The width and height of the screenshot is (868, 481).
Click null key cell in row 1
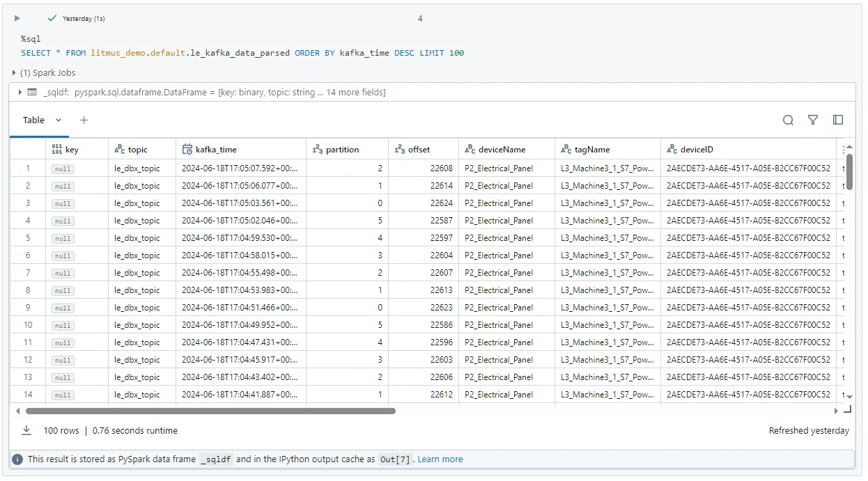(77, 168)
